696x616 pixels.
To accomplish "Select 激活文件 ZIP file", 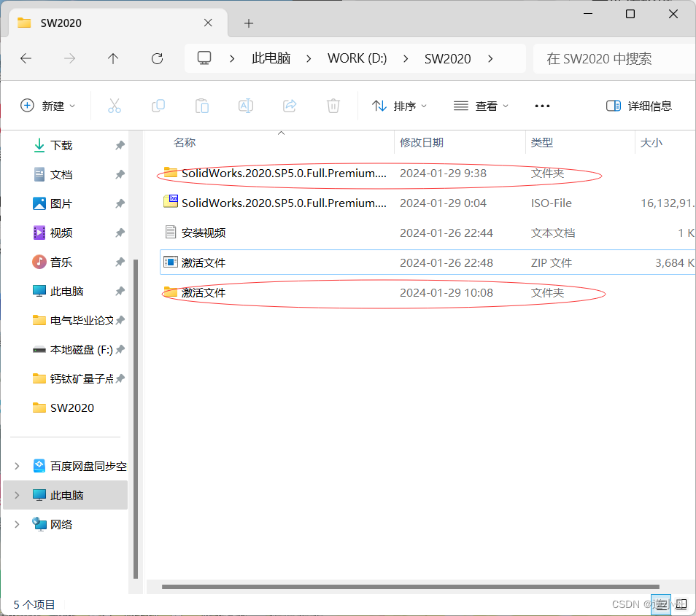I will [428, 262].
